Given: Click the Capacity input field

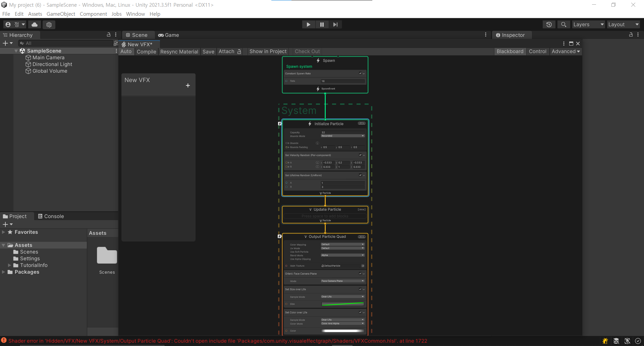Looking at the screenshot, I should coord(342,132).
